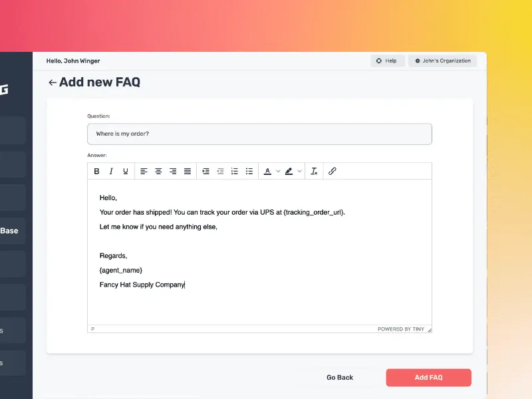Clear formatting from selected text
The width and height of the screenshot is (532, 399).
click(x=314, y=172)
